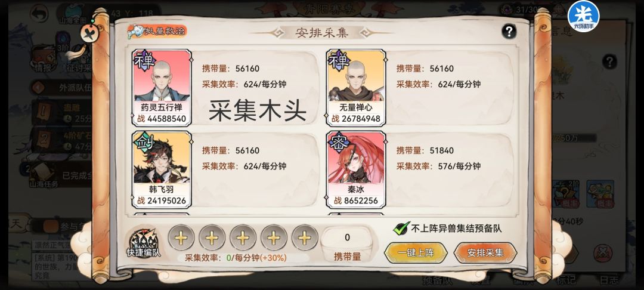Screen dimensions: 644x290
Task: Click the 一键上阵 button
Action: [416, 252]
